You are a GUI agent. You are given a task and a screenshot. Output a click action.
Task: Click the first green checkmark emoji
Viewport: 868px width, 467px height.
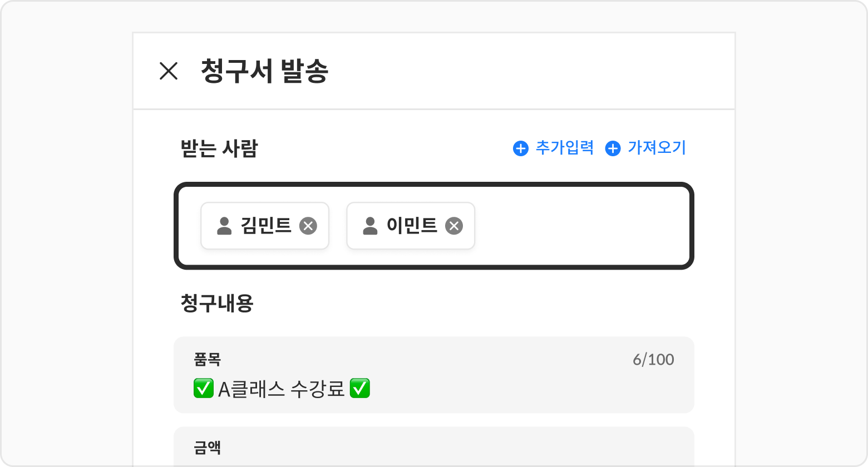203,389
